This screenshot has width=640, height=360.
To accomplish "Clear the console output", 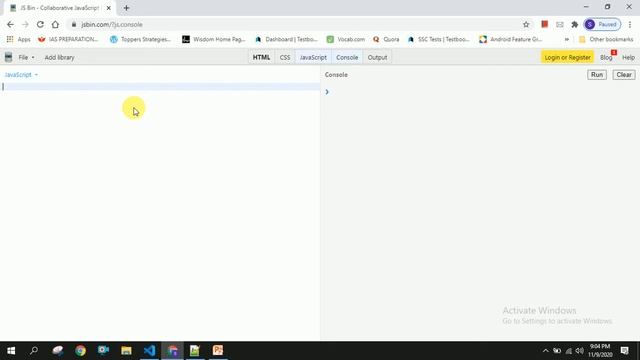I will (x=624, y=75).
